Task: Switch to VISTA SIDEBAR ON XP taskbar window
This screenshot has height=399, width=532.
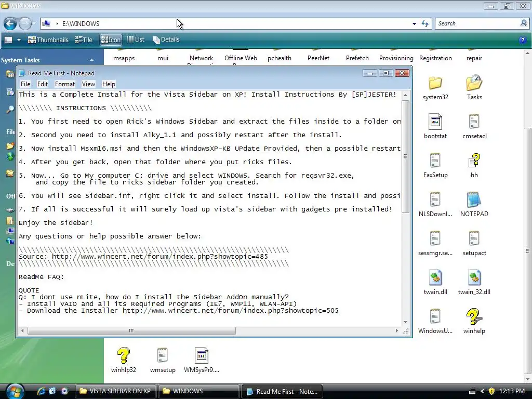Action: point(115,391)
